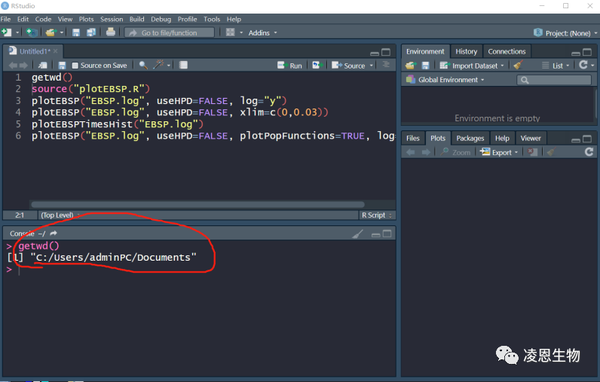Show the next plot arrow in Plots pane

coord(426,152)
